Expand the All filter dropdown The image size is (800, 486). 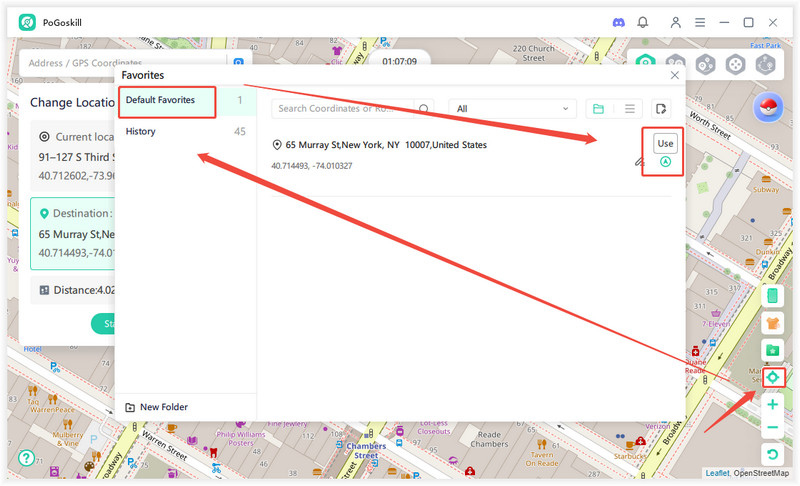tap(512, 109)
